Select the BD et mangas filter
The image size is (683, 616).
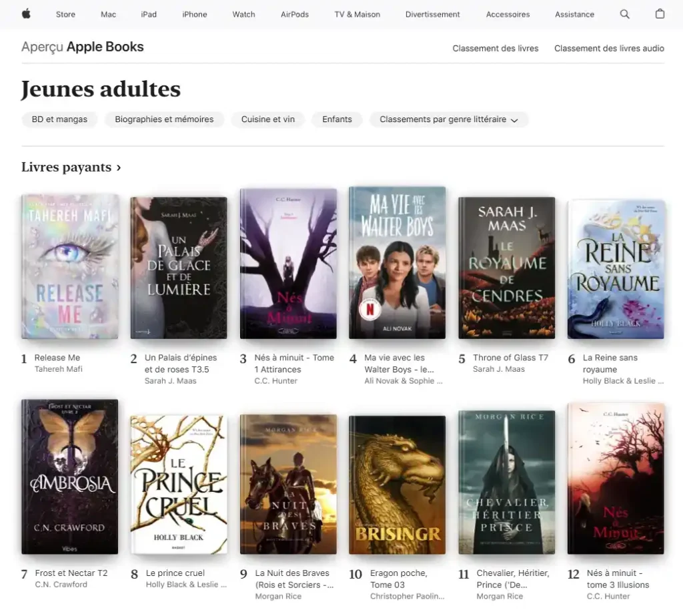[59, 119]
